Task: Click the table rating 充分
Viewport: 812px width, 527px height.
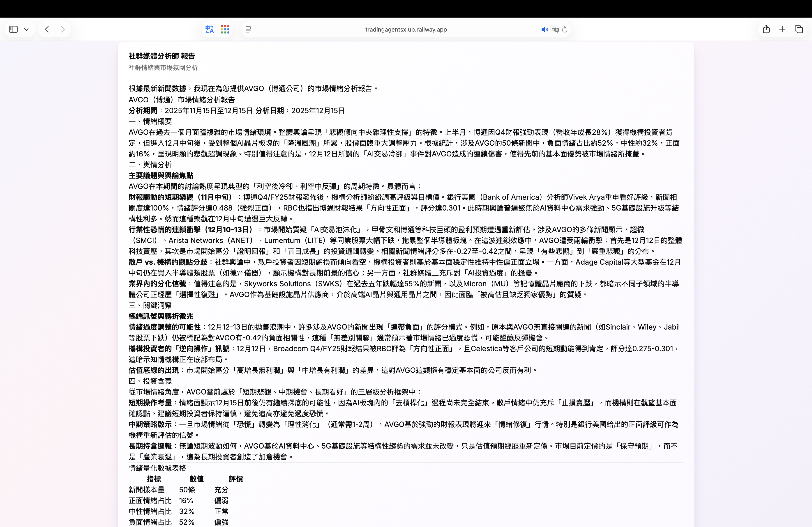Action: pyautogui.click(x=221, y=490)
